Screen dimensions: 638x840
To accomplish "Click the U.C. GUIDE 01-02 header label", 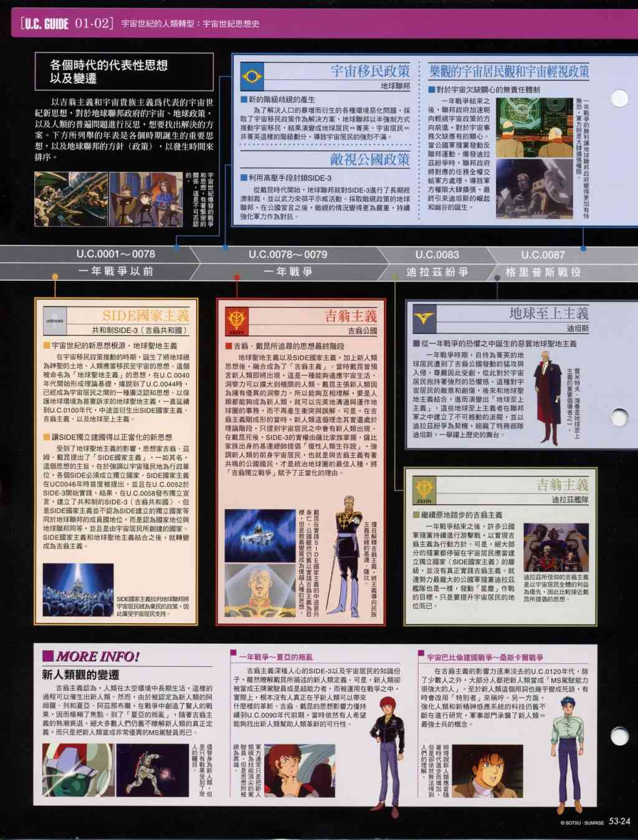I will pyautogui.click(x=67, y=24).
